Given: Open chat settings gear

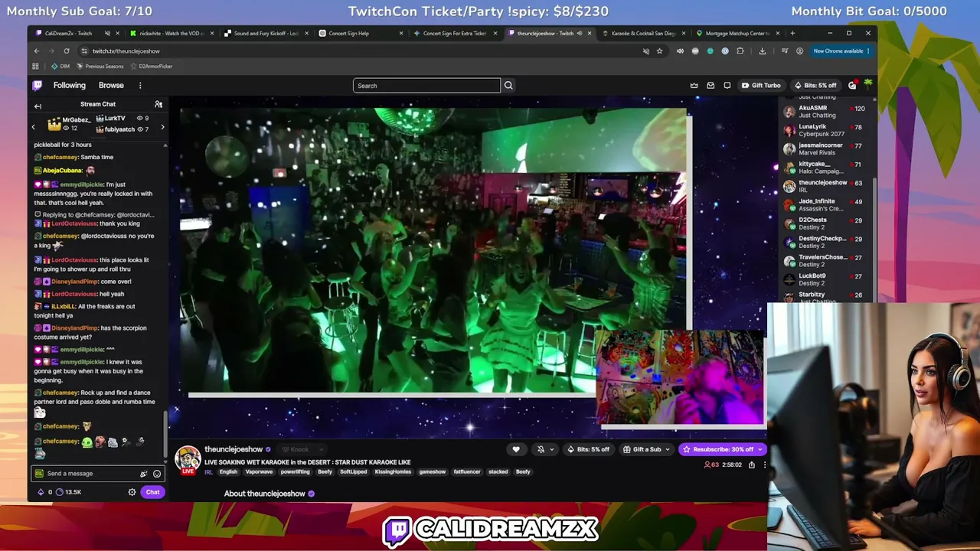Looking at the screenshot, I should (132, 492).
